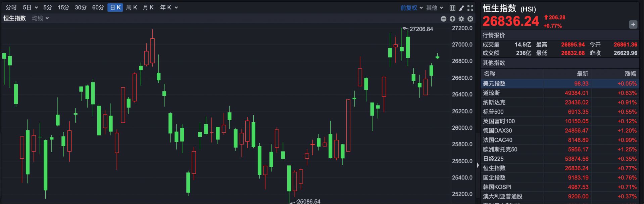The width and height of the screenshot is (644, 204).
Task: Expand the 前复权 dropdown
Action: click(411, 8)
